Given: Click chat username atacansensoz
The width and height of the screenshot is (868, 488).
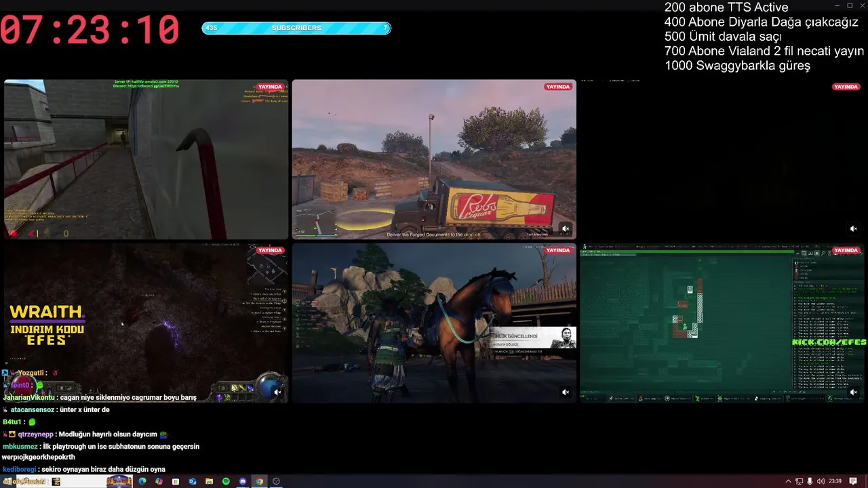Looking at the screenshot, I should click(x=31, y=409).
